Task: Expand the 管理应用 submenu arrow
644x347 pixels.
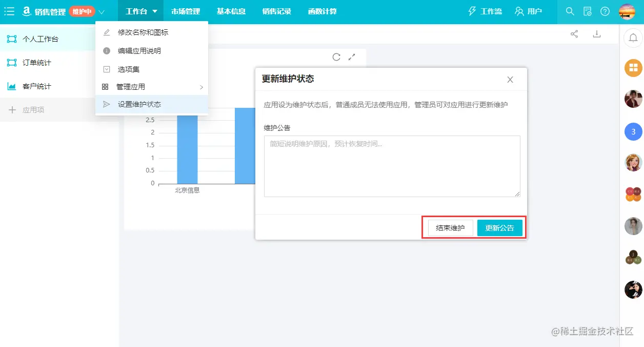Action: click(202, 87)
